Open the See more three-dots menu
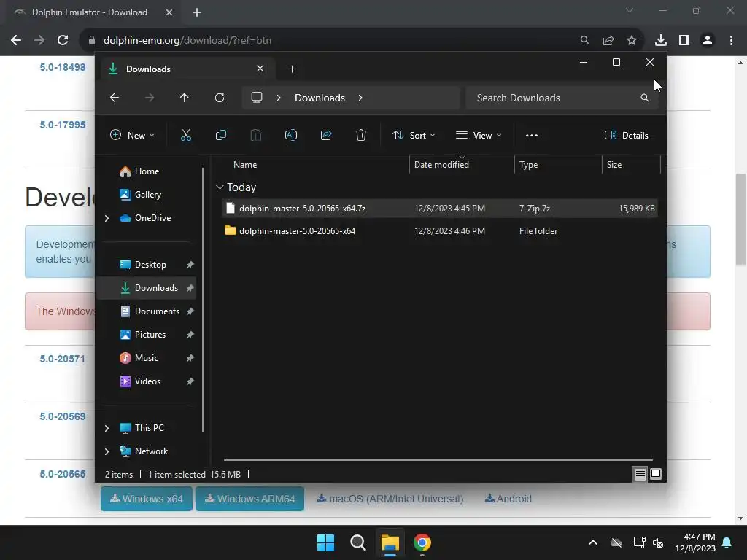Viewport: 747px width, 560px height. click(x=532, y=135)
